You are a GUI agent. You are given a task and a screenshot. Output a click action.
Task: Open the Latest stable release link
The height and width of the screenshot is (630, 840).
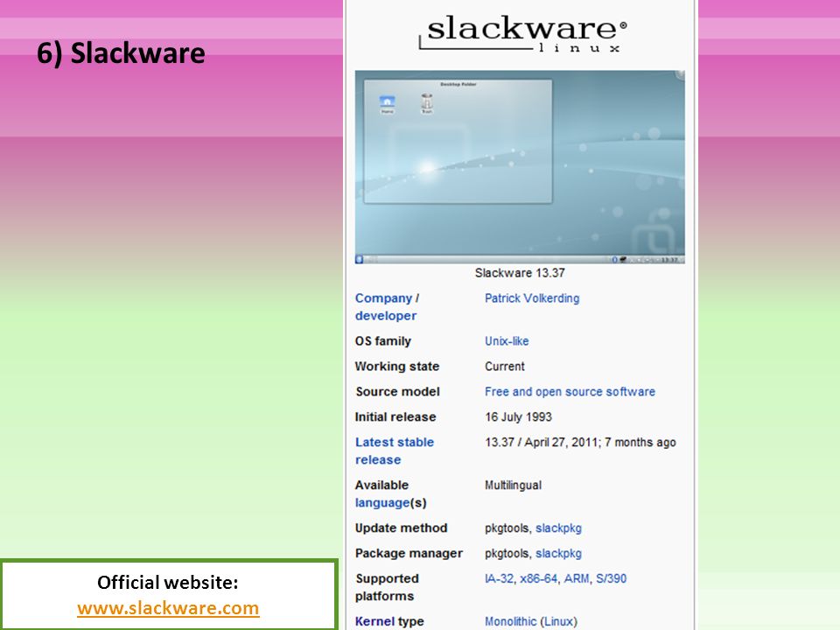395,451
